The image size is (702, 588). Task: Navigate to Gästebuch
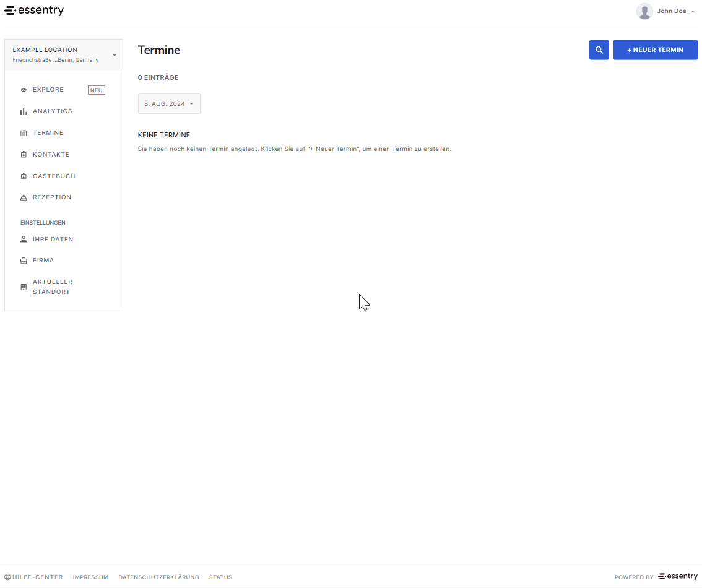54,176
